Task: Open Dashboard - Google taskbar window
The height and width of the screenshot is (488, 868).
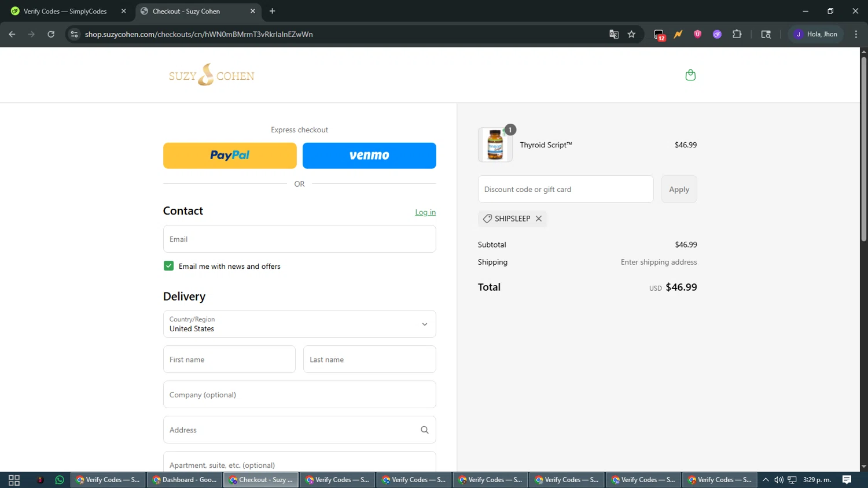Action: pyautogui.click(x=184, y=480)
